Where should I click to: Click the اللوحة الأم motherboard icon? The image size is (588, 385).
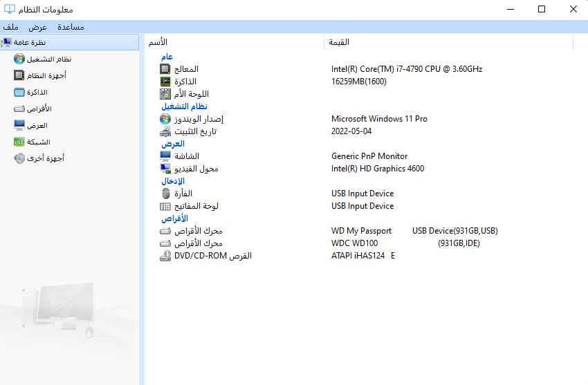(165, 93)
